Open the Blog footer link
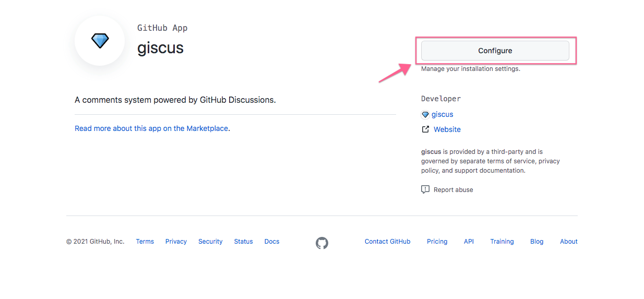 pos(536,242)
